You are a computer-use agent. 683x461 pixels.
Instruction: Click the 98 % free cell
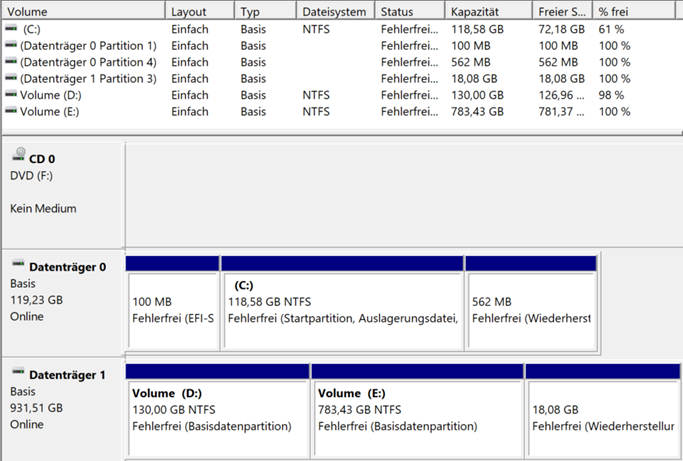(x=611, y=95)
